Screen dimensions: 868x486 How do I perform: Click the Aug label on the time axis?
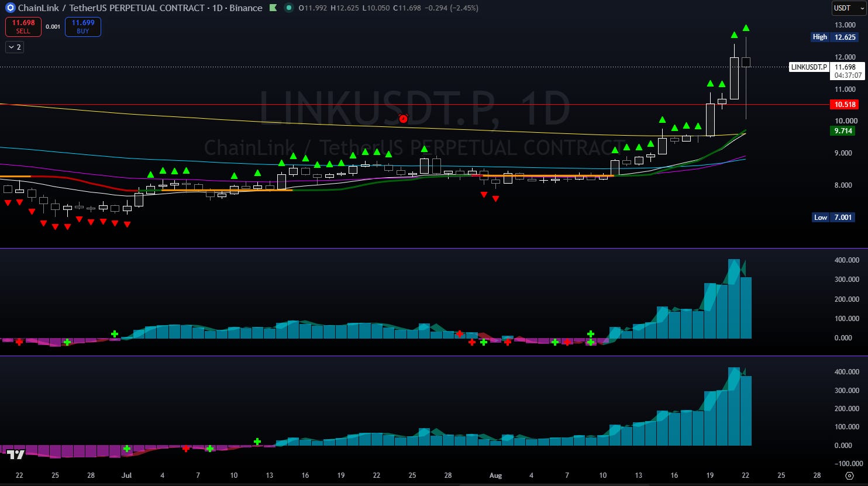click(x=495, y=475)
